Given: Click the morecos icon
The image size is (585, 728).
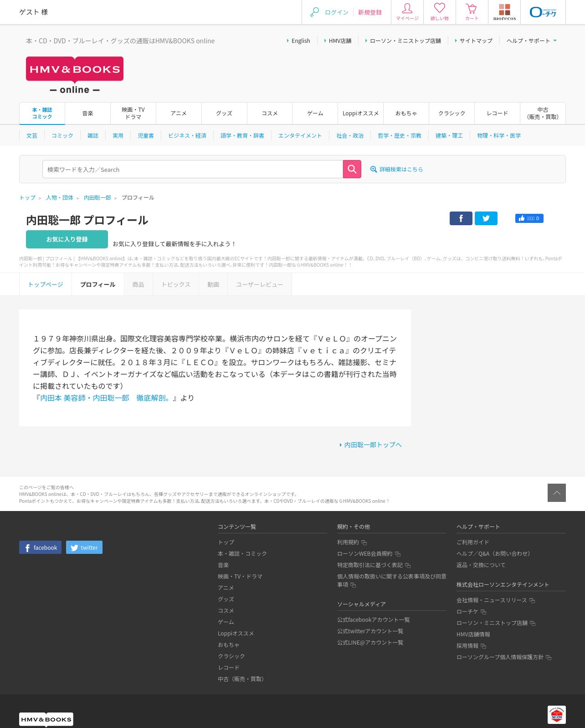Looking at the screenshot, I should (x=504, y=12).
